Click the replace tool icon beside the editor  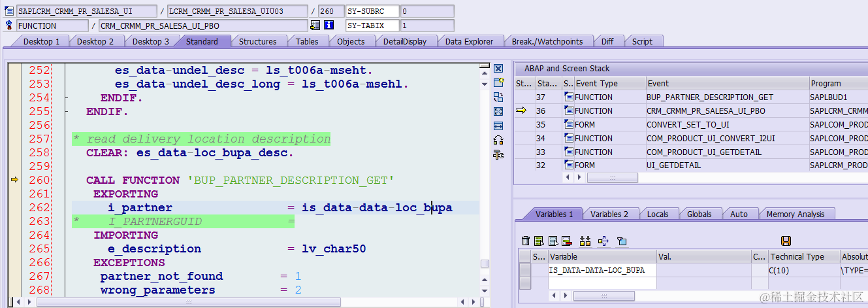coord(498,97)
